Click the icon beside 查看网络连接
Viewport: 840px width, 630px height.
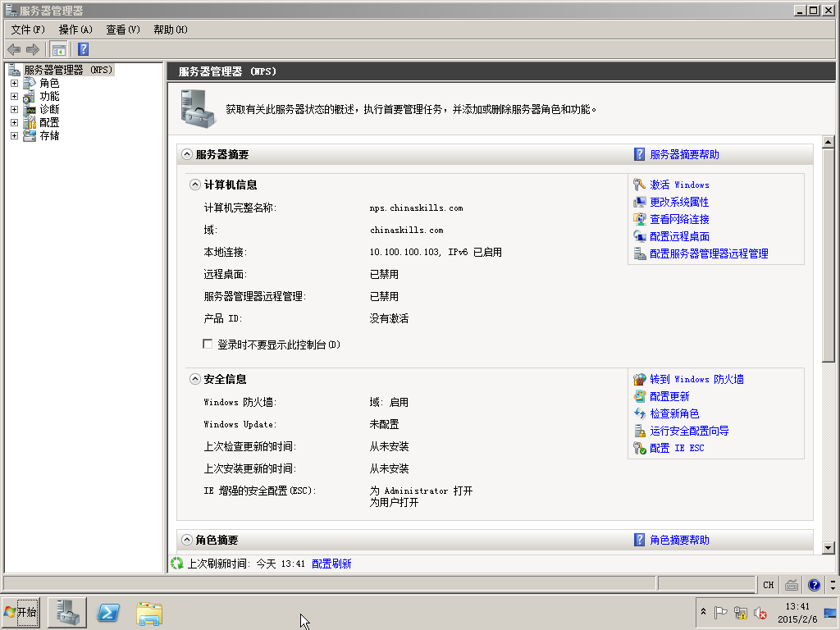click(639, 219)
